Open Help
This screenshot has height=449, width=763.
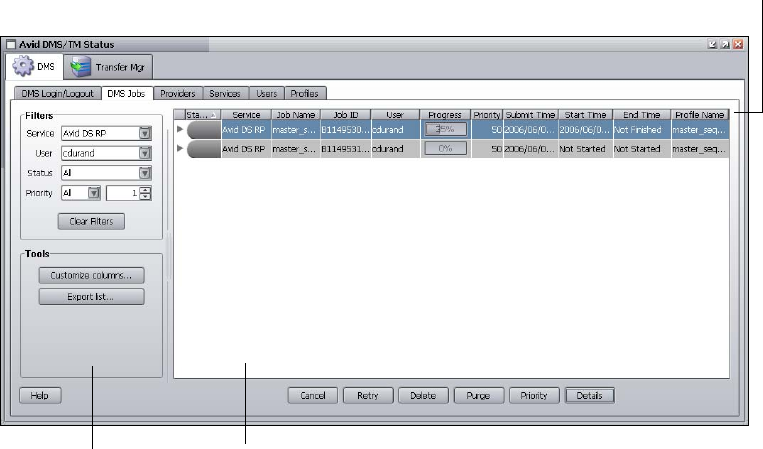coord(40,395)
